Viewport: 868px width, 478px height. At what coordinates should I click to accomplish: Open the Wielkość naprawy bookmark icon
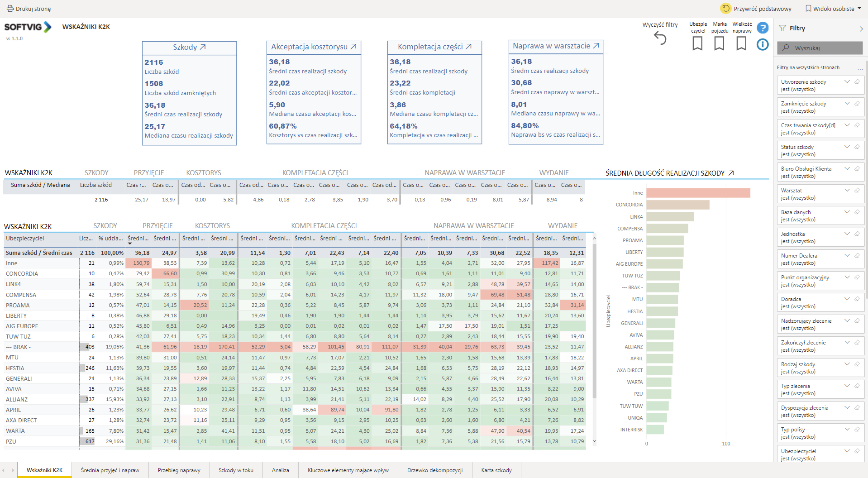click(741, 43)
